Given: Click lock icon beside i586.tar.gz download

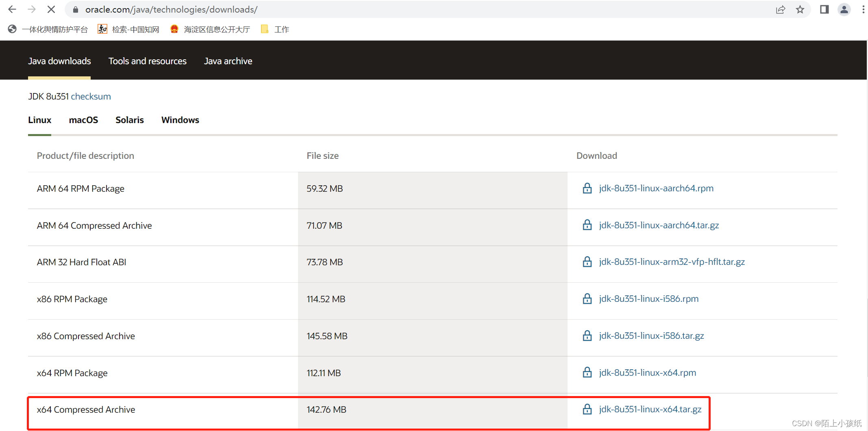Looking at the screenshot, I should point(587,336).
